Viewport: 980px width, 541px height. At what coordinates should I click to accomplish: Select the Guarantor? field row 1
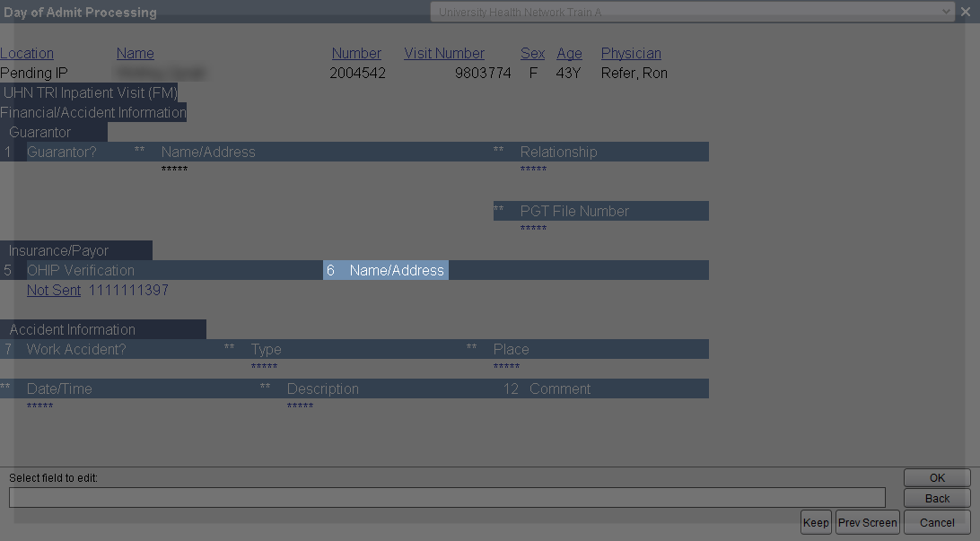62,152
